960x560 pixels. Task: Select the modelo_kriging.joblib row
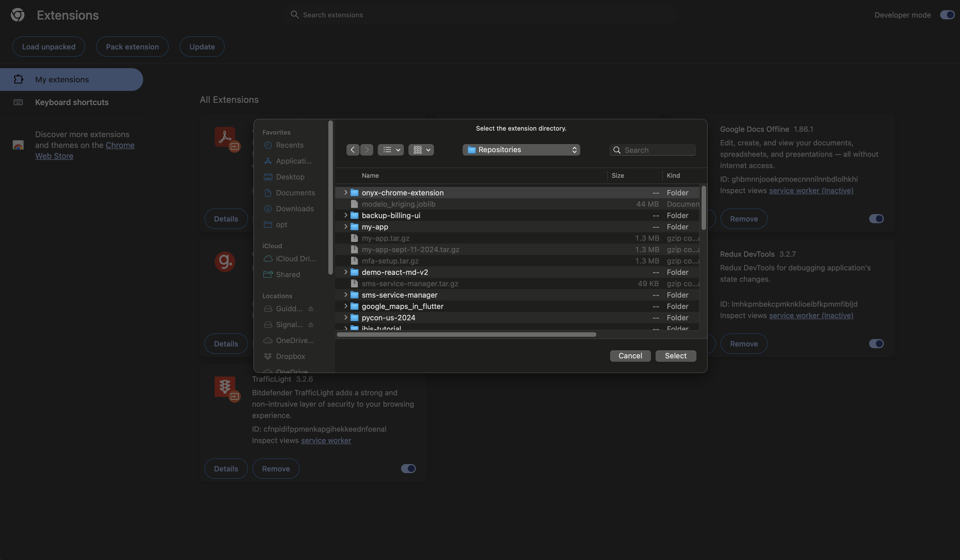click(517, 204)
